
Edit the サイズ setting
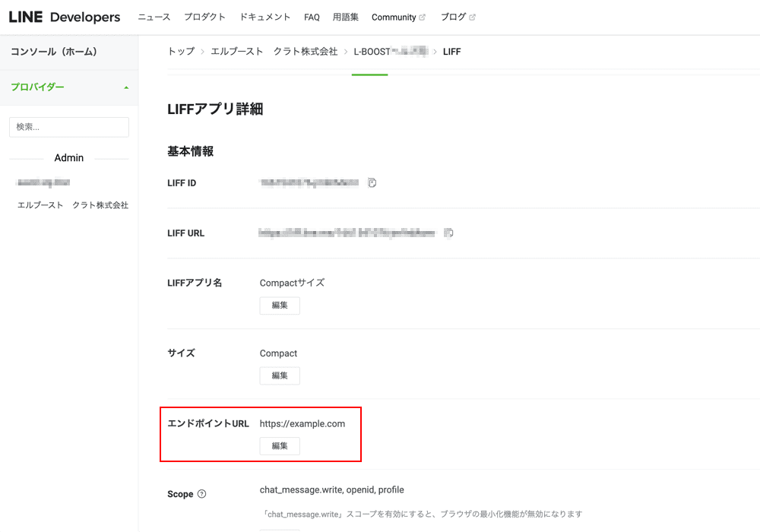coord(279,375)
